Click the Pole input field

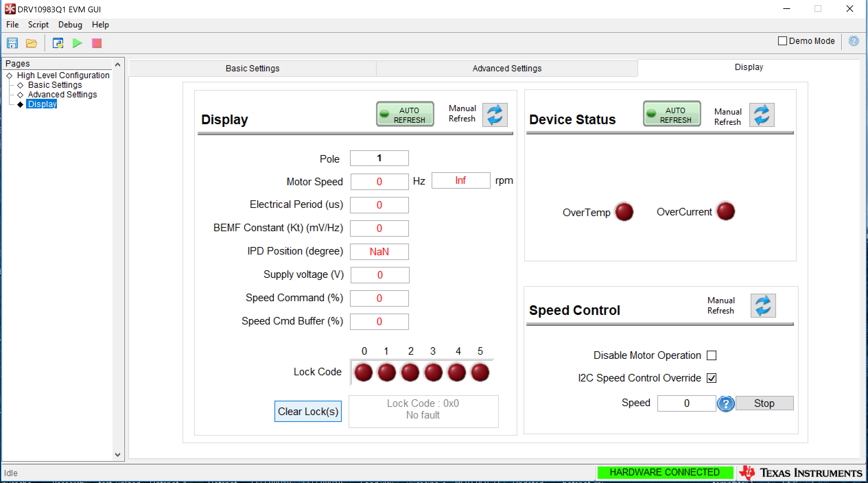pyautogui.click(x=379, y=158)
